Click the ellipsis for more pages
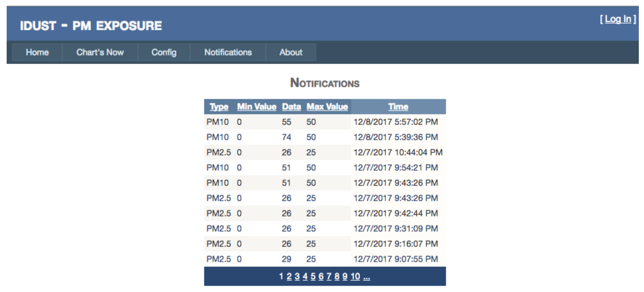Screen dimensions: 644x292 click(366, 276)
